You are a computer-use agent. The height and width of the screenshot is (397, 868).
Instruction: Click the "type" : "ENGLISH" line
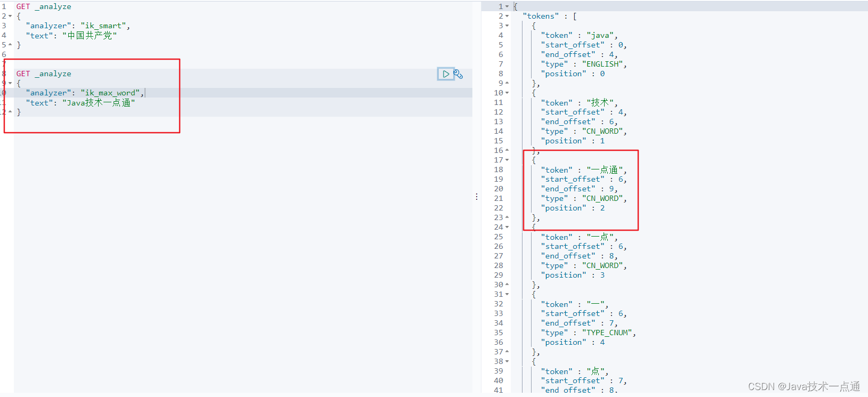point(584,64)
